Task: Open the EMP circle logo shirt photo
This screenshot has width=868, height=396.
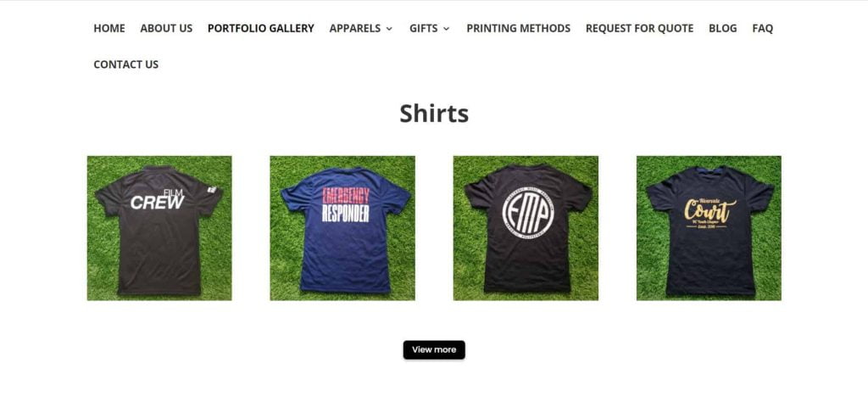Action: point(526,228)
